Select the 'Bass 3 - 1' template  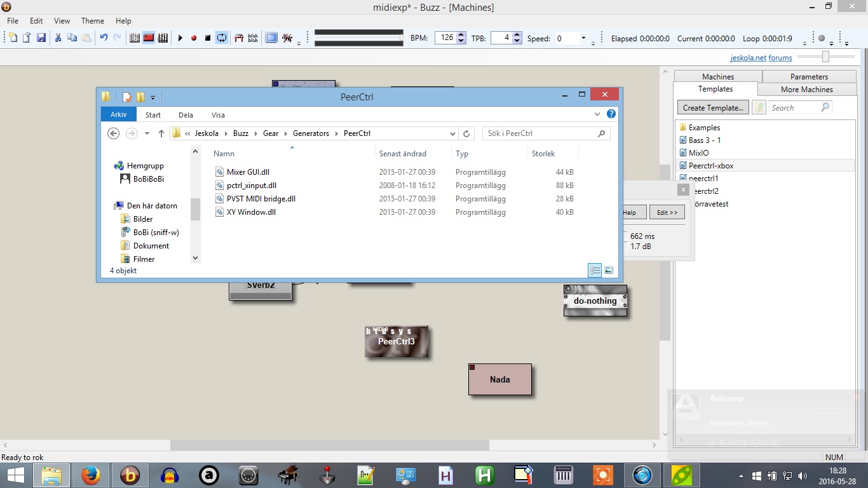tap(705, 140)
